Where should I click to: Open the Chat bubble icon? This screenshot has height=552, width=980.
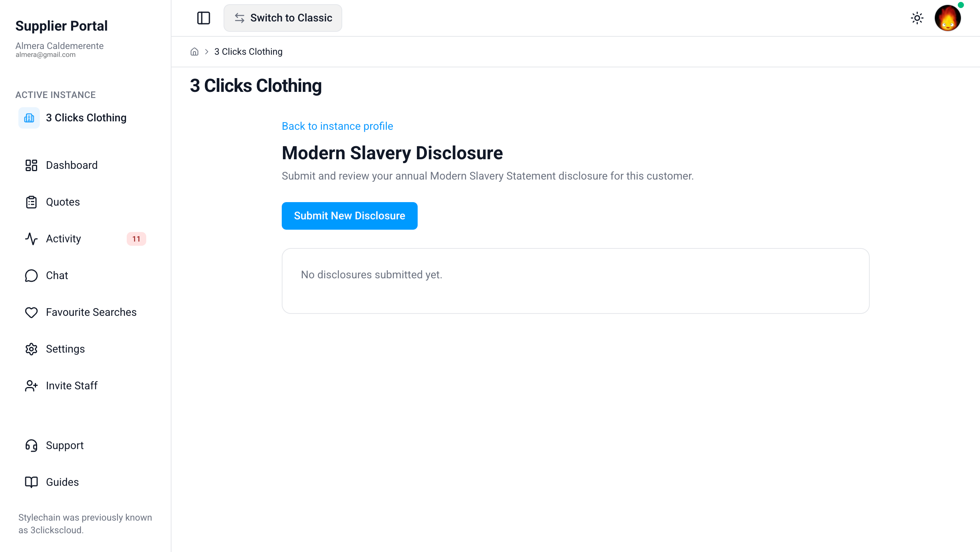[x=31, y=276]
